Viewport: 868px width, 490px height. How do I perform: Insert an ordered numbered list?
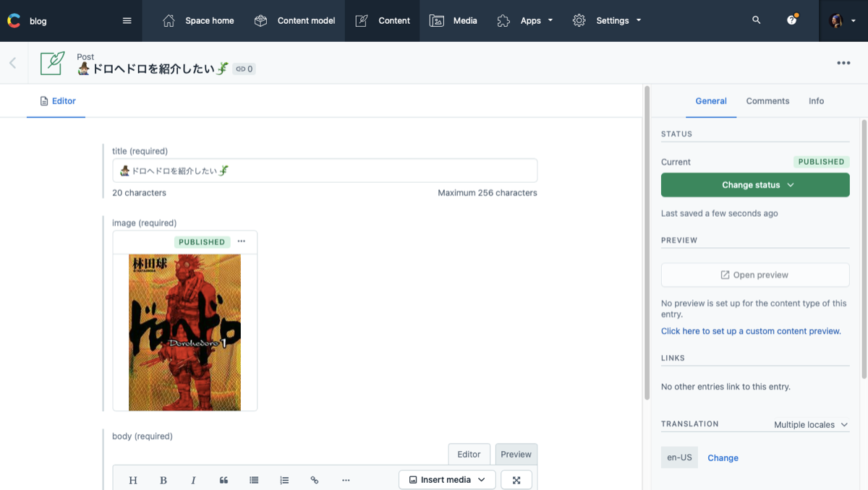coord(284,480)
